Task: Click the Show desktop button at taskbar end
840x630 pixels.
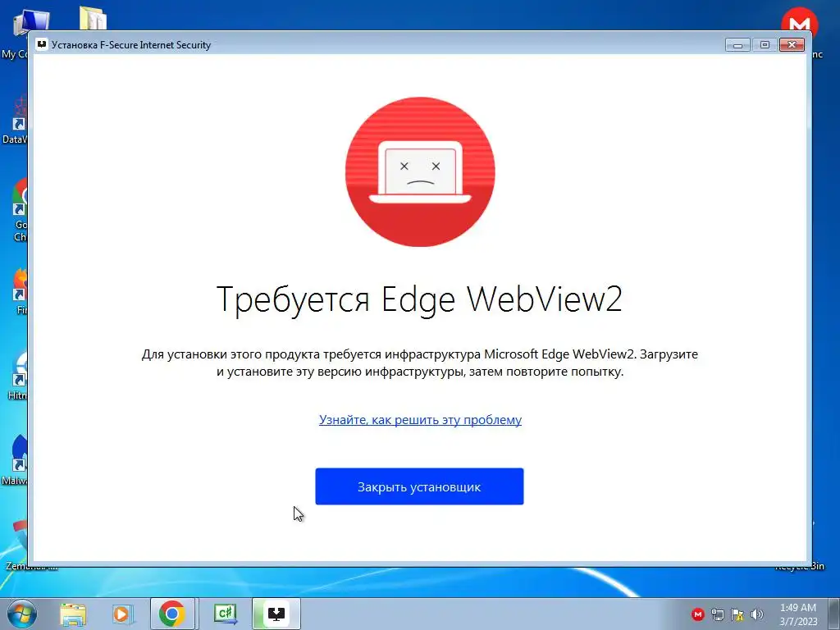Action: pos(834,614)
